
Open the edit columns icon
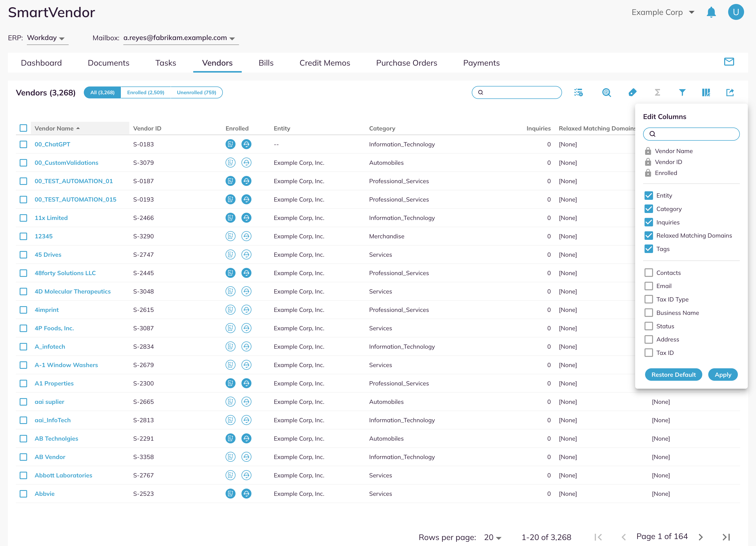[x=706, y=93]
